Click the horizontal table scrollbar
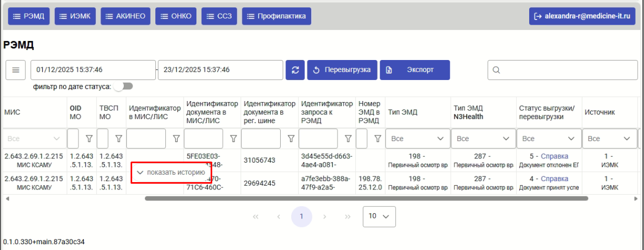 pos(366,198)
